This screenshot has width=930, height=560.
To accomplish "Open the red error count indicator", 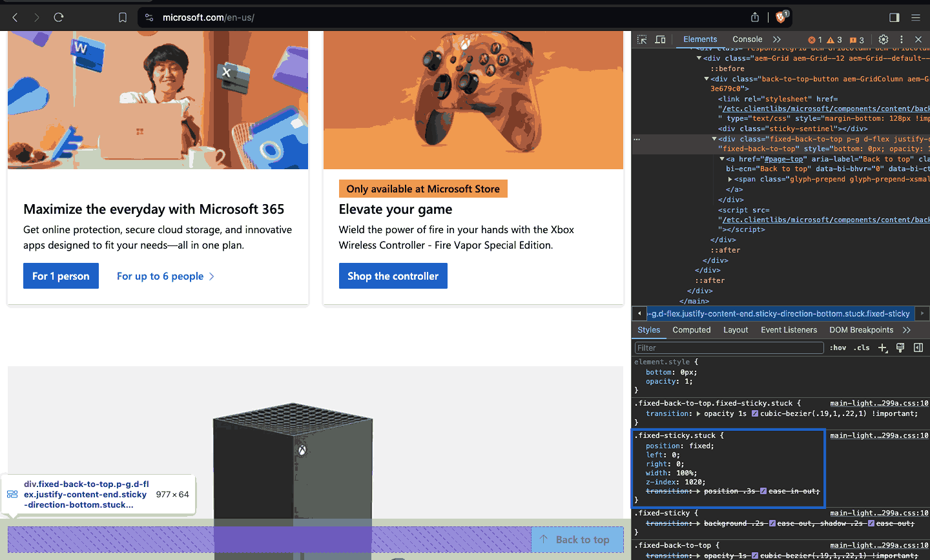I will (x=815, y=40).
